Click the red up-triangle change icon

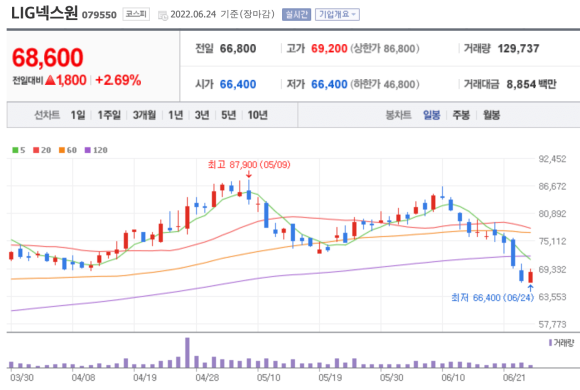[x=50, y=80]
